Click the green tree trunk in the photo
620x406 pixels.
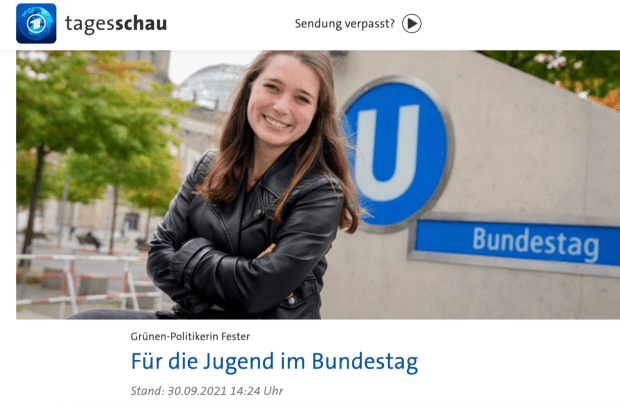(34, 200)
